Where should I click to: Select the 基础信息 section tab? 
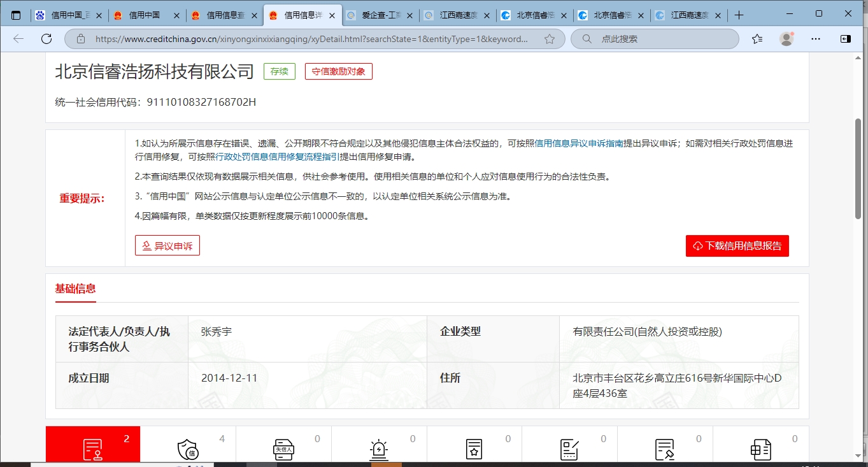click(x=75, y=289)
